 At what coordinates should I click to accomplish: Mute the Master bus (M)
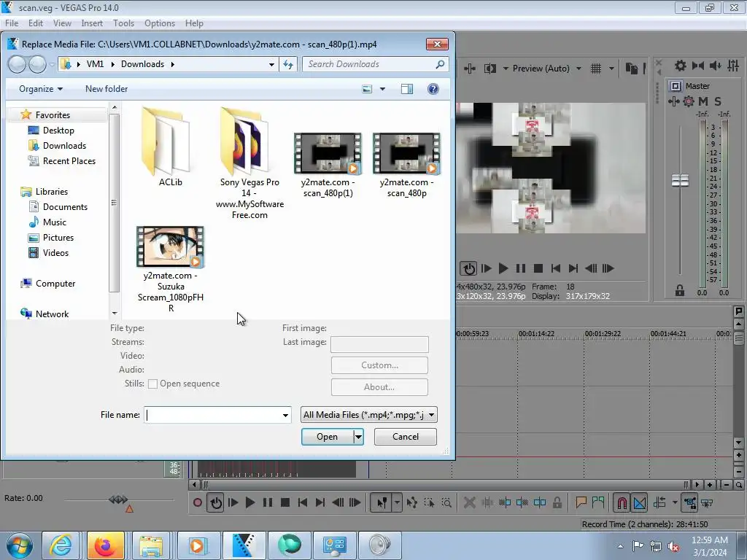click(x=703, y=101)
